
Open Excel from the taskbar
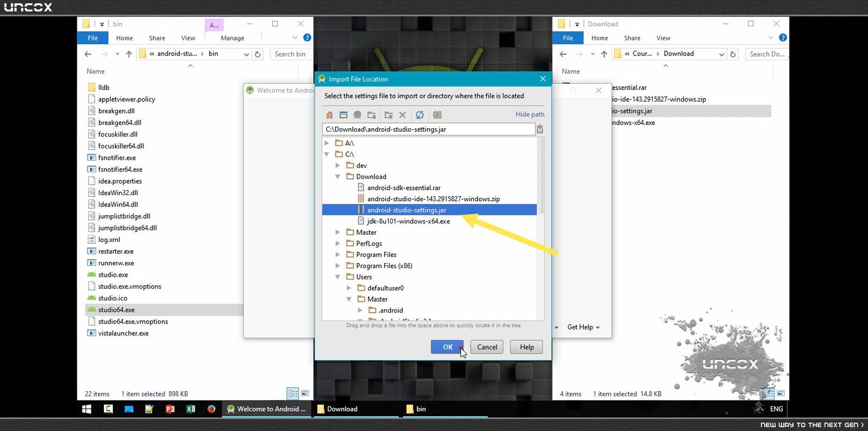point(191,409)
